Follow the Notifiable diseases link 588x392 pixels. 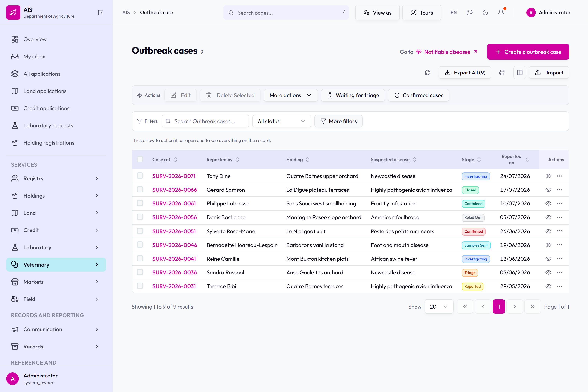(x=447, y=52)
